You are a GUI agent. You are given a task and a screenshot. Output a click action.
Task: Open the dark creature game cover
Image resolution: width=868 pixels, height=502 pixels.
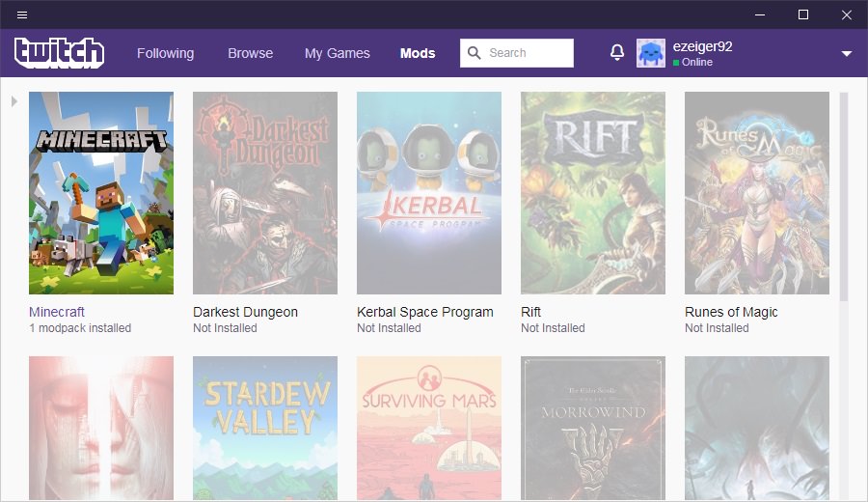(x=757, y=429)
